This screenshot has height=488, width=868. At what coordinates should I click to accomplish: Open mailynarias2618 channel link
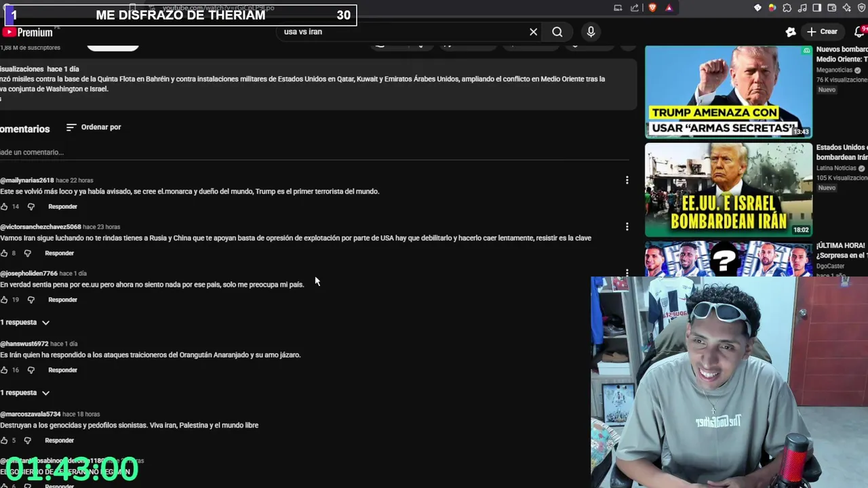(26, 180)
